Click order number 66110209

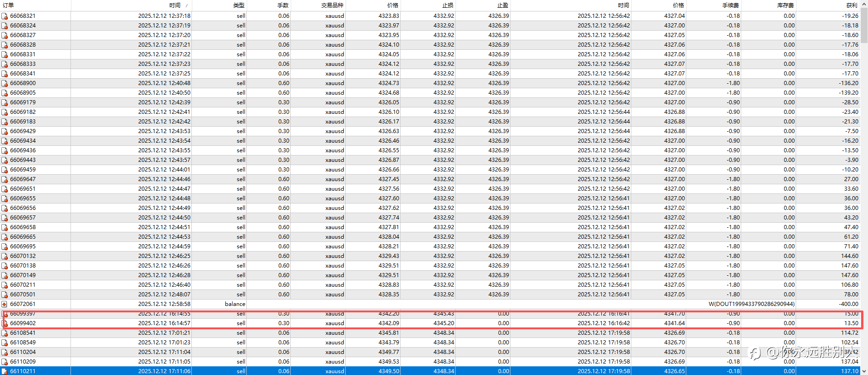pyautogui.click(x=23, y=362)
